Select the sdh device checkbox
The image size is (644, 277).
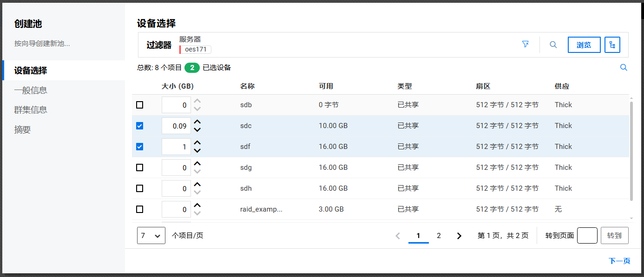(140, 188)
